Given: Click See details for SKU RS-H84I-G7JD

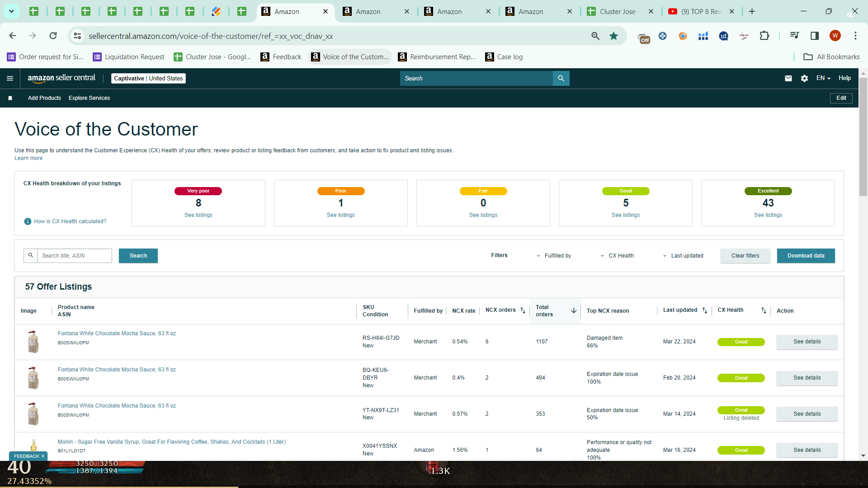Looking at the screenshot, I should coord(807,342).
